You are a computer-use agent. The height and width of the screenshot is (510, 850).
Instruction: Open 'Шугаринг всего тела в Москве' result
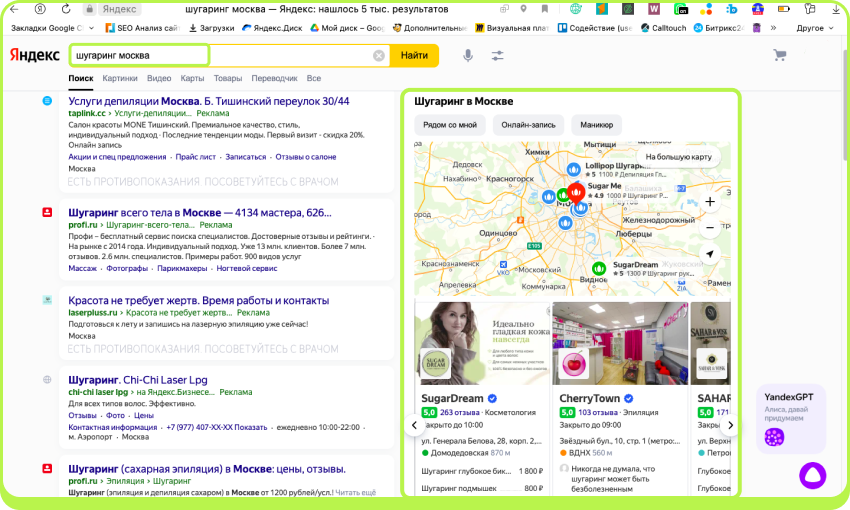(199, 213)
